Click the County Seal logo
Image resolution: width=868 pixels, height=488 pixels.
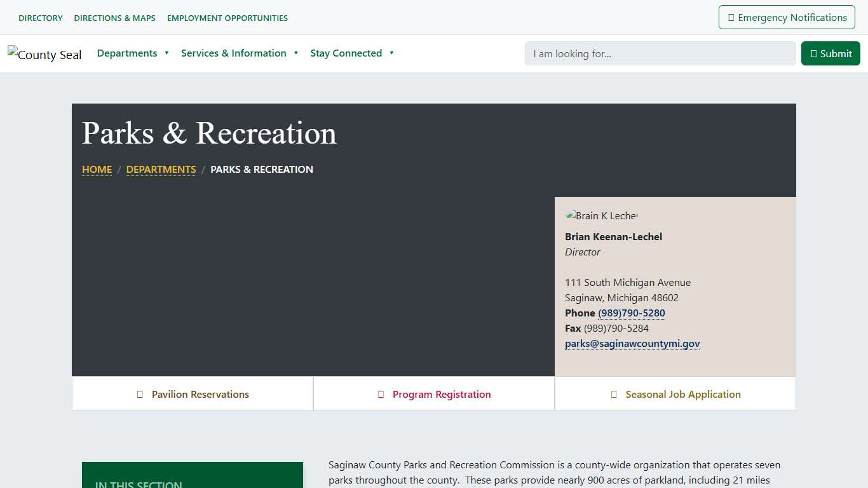[44, 53]
